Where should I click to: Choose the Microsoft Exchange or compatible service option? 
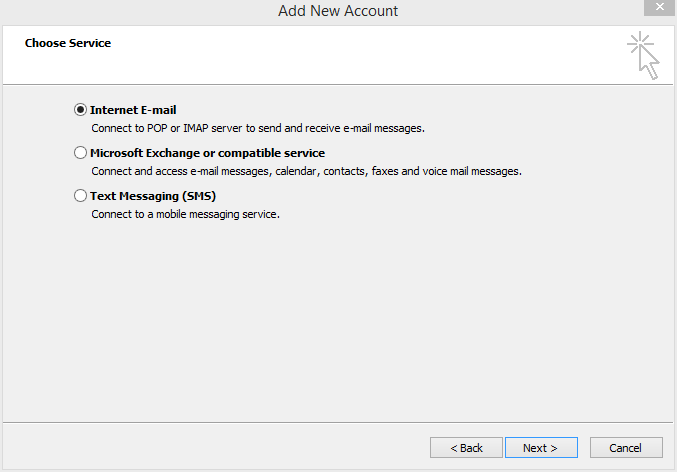coord(80,152)
